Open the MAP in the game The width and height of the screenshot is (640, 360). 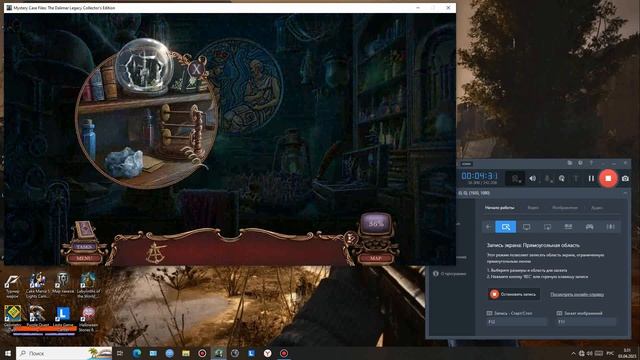pyautogui.click(x=376, y=258)
